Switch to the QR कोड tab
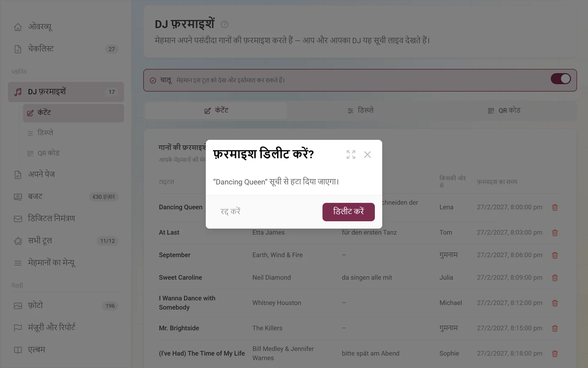588x368 pixels. tap(504, 110)
